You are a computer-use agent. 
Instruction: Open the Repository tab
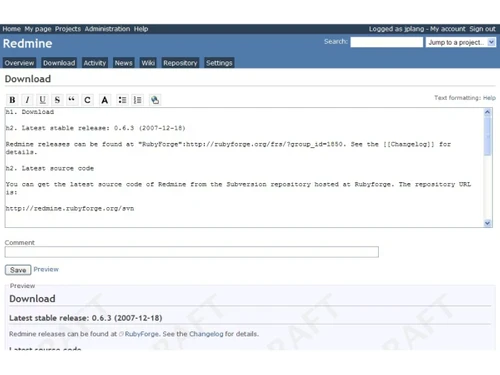(x=180, y=63)
